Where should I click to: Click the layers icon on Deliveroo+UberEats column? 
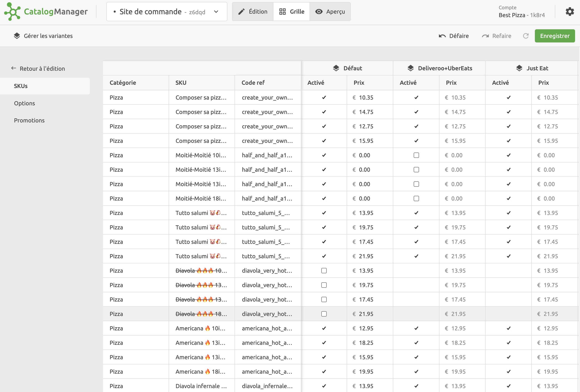[410, 68]
